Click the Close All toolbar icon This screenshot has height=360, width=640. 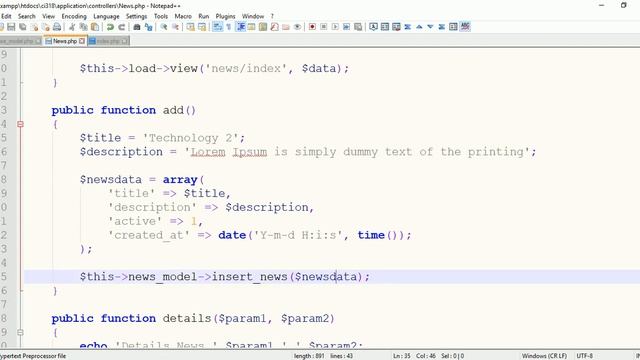[x=46, y=27]
